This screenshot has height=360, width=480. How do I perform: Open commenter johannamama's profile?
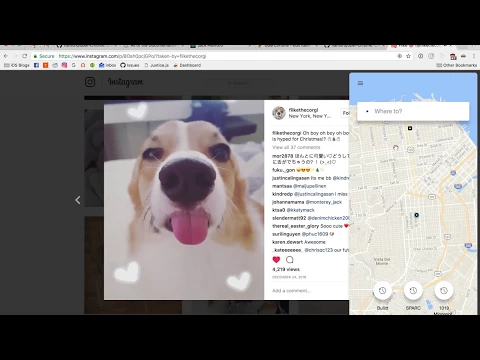(288, 202)
